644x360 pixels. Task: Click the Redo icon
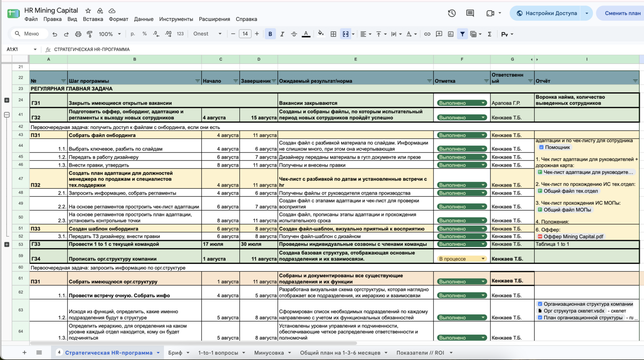coord(66,34)
